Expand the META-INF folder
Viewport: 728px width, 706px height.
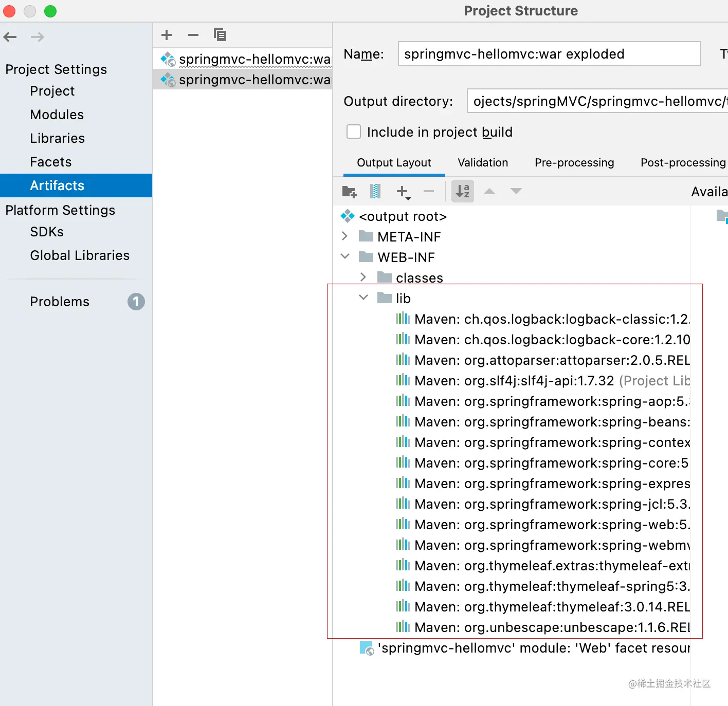coord(345,236)
